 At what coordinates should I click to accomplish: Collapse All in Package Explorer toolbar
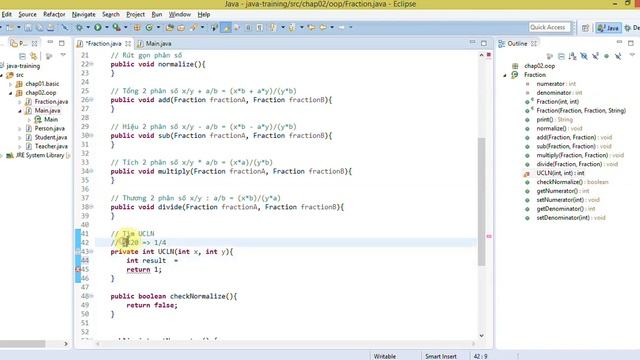coord(22,56)
